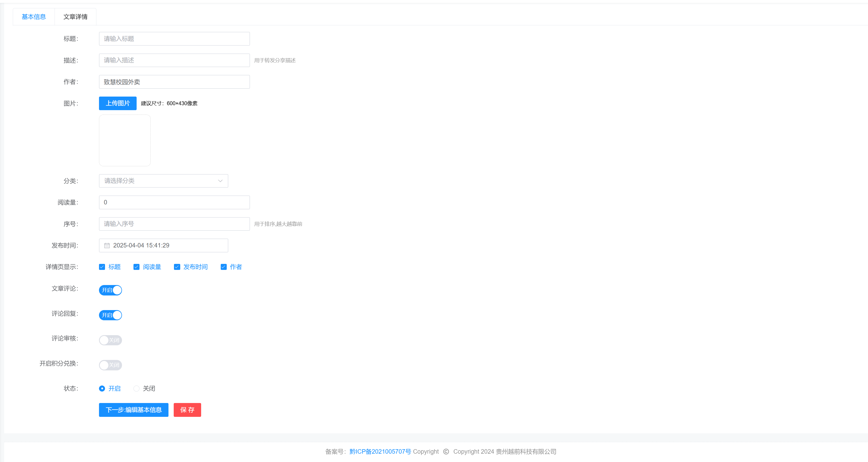The width and height of the screenshot is (868, 462).
Task: Uncheck the 标题 display checkbox
Action: 102,267
